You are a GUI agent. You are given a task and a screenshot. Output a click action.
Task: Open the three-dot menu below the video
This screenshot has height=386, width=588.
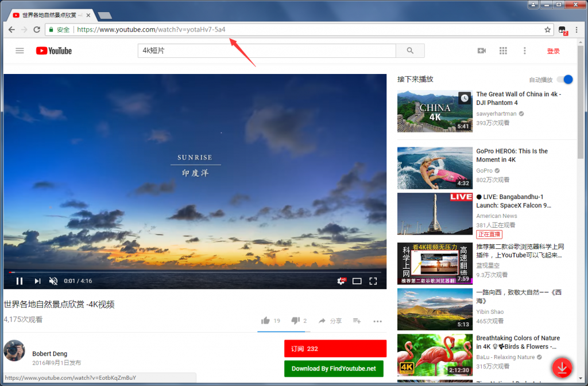pyautogui.click(x=377, y=321)
